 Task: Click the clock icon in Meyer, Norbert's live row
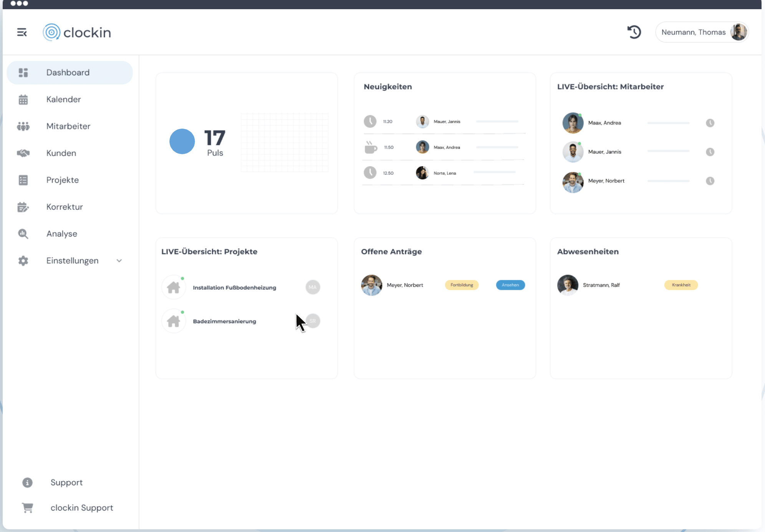click(x=710, y=181)
